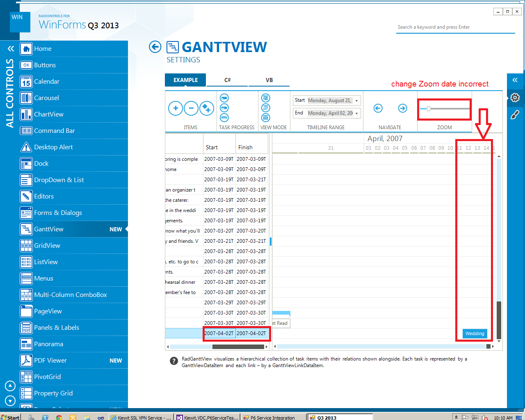This screenshot has width=525, height=420.
Task: Click the April, 2007 timeline header
Action: tap(385, 139)
